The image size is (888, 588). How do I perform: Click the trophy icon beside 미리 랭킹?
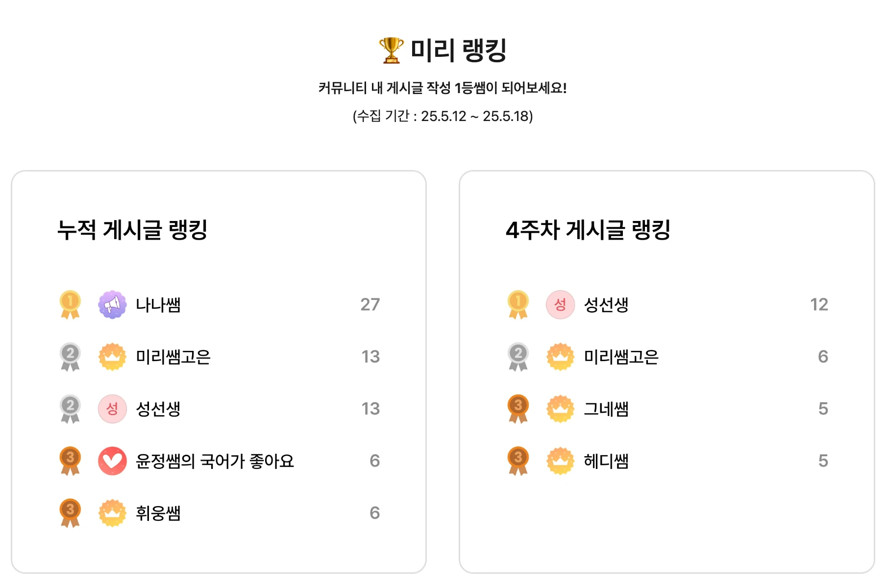click(391, 50)
